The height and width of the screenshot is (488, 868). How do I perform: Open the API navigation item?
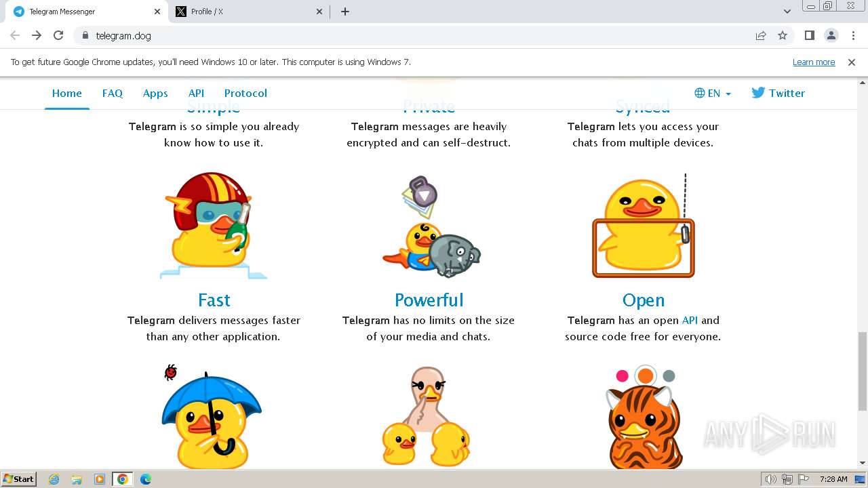[196, 94]
